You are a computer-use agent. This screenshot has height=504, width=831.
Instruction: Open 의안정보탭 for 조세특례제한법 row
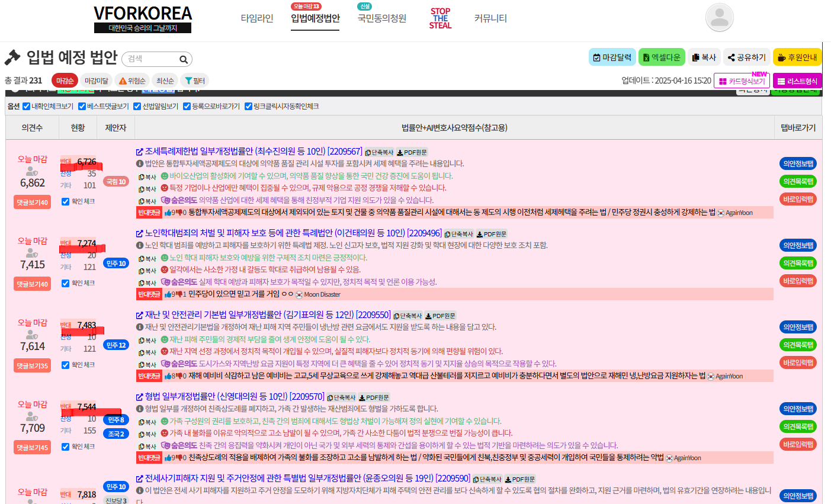coord(798,163)
